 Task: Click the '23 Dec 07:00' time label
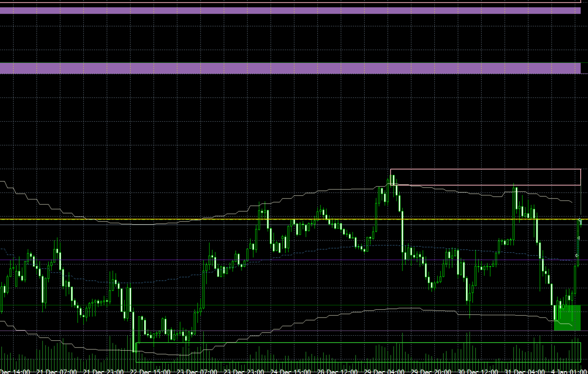tap(197, 371)
